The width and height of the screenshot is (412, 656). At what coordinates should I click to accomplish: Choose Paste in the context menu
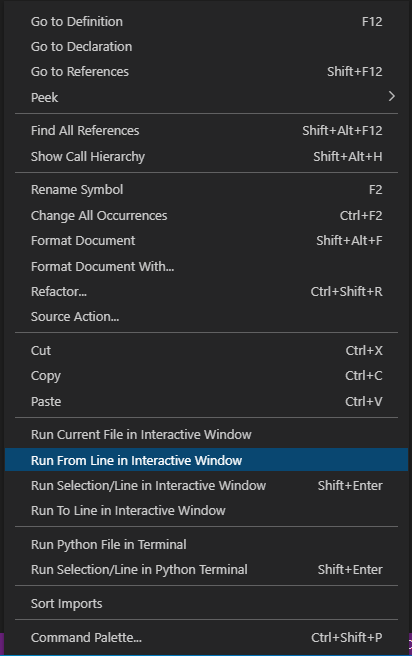(x=206, y=402)
